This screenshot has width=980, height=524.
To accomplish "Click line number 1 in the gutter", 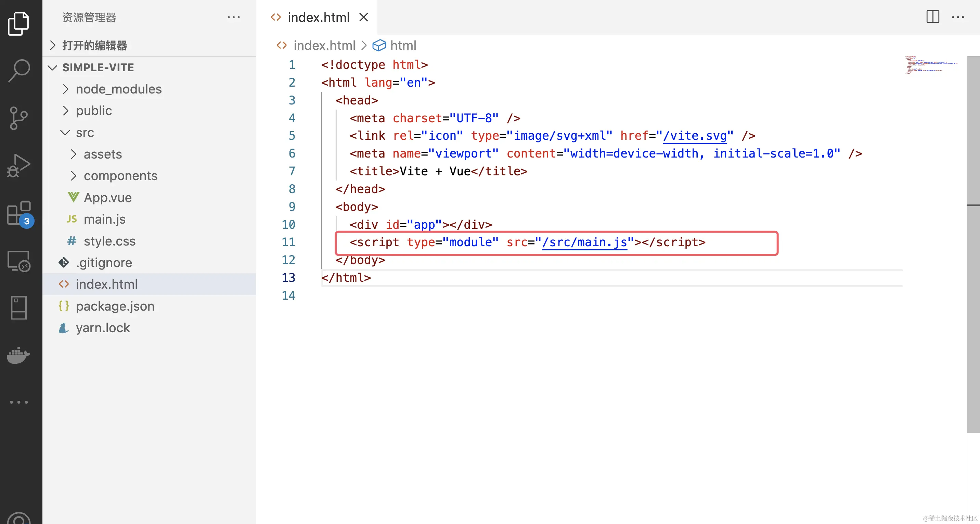I will (292, 65).
